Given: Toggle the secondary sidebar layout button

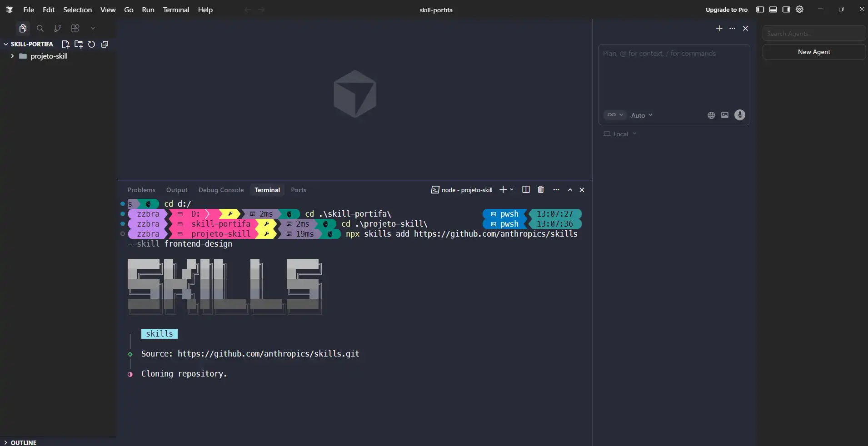Looking at the screenshot, I should [x=786, y=10].
